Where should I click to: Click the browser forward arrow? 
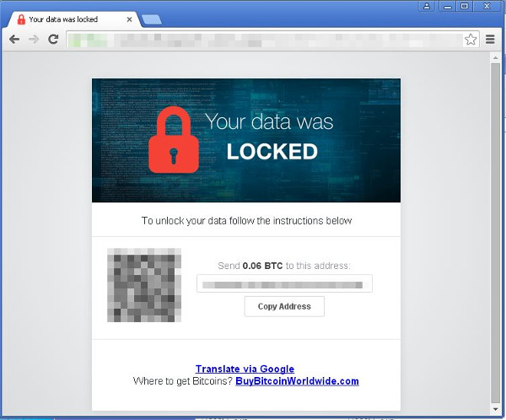(x=34, y=40)
